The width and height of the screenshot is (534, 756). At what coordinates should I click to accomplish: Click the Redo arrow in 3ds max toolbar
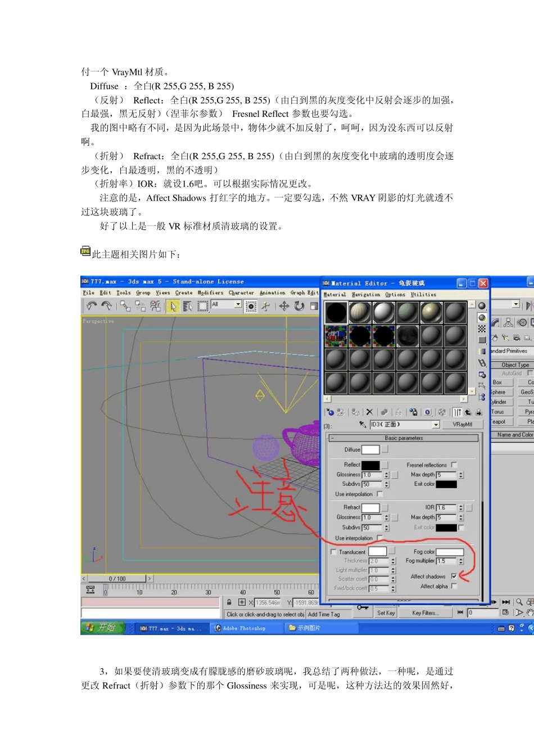click(x=106, y=306)
